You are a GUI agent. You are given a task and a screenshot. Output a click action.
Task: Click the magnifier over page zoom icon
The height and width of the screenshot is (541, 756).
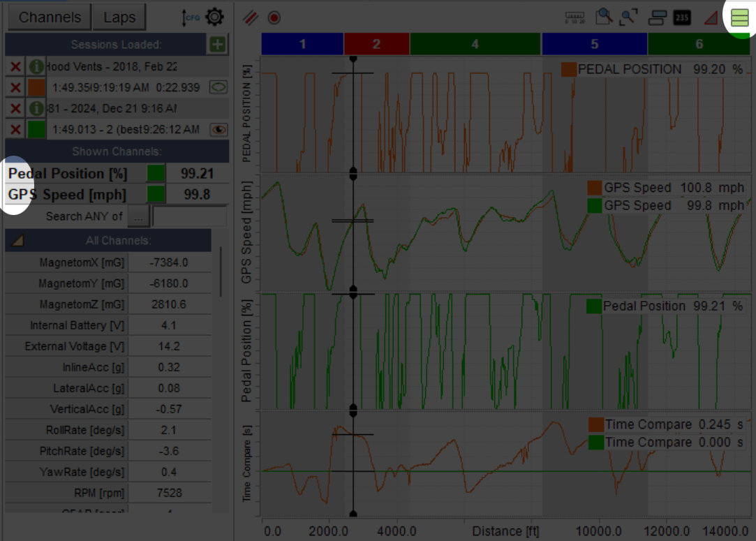point(603,17)
